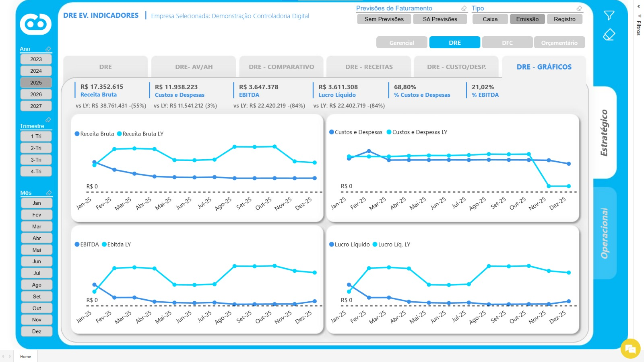Filter by month Mai
This screenshot has width=644, height=362.
pos(37,250)
